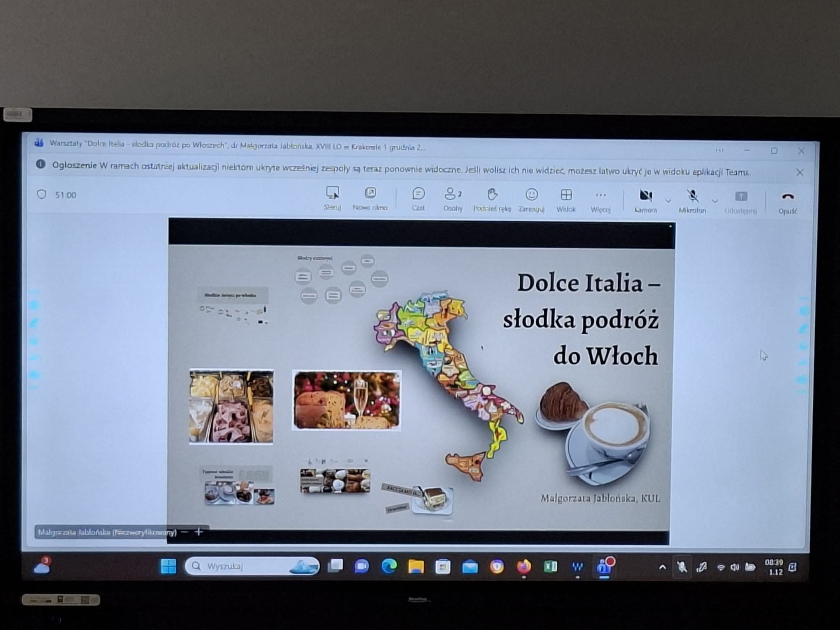Open the Zareaguj reactions menu

[x=531, y=200]
